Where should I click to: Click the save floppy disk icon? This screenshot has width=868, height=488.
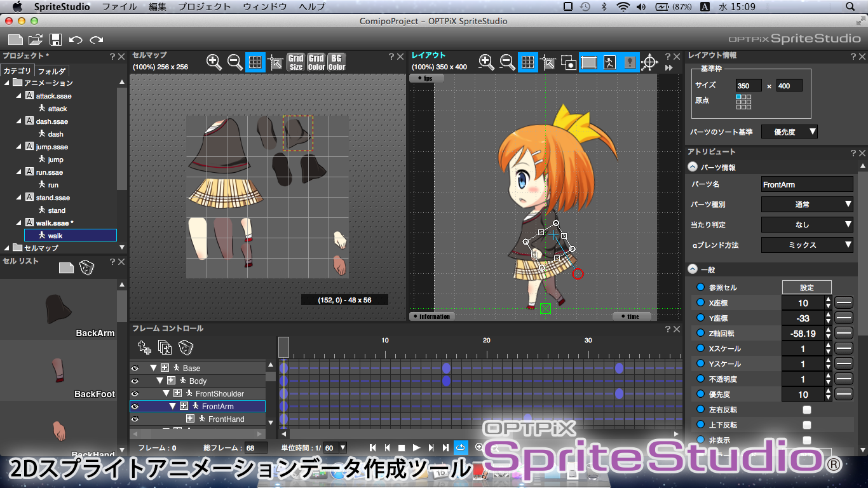tap(55, 39)
